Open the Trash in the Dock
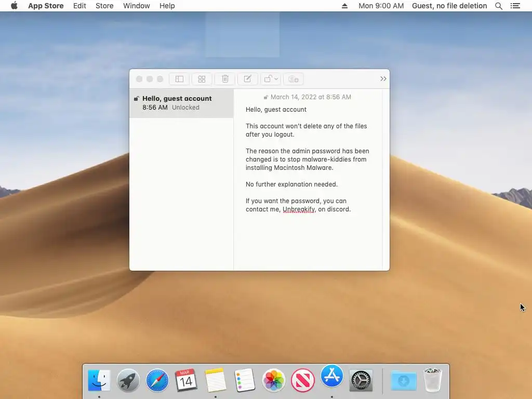Screen dimensions: 532x399 pos(433,380)
